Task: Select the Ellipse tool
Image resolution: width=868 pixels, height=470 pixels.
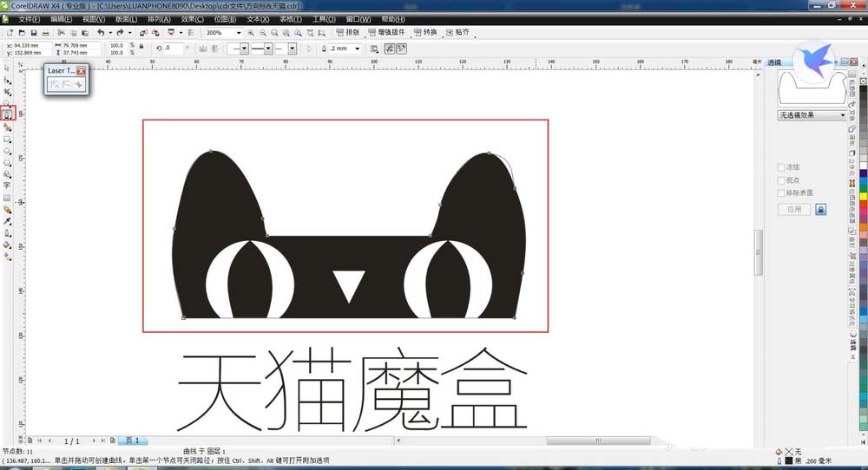Action: click(x=7, y=151)
